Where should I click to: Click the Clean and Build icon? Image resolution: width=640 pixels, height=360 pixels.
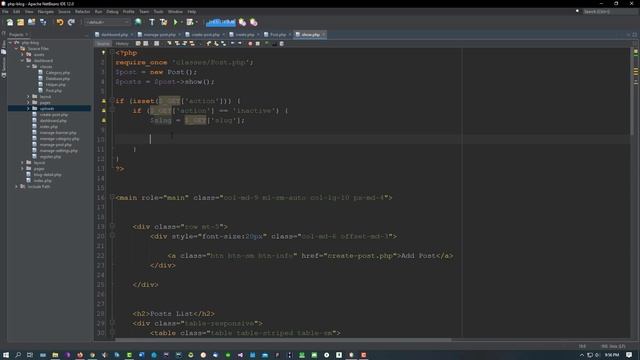click(x=164, y=22)
